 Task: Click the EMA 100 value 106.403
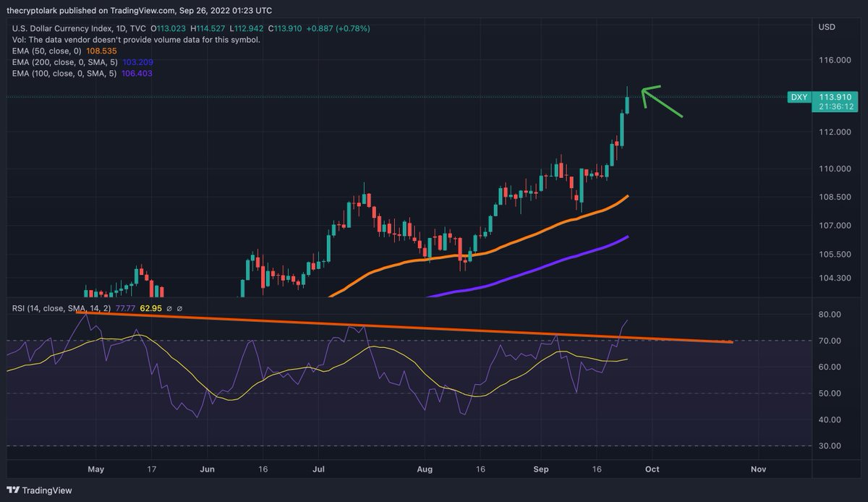[137, 74]
